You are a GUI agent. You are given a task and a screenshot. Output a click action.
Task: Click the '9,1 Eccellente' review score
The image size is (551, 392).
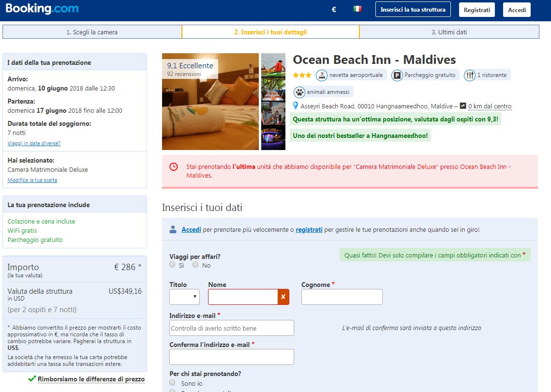(190, 65)
